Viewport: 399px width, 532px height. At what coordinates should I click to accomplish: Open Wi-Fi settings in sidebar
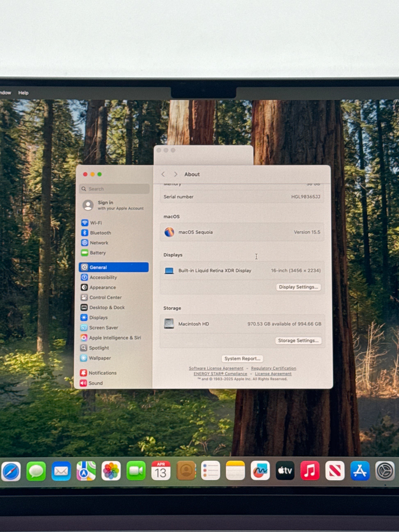[x=96, y=223]
